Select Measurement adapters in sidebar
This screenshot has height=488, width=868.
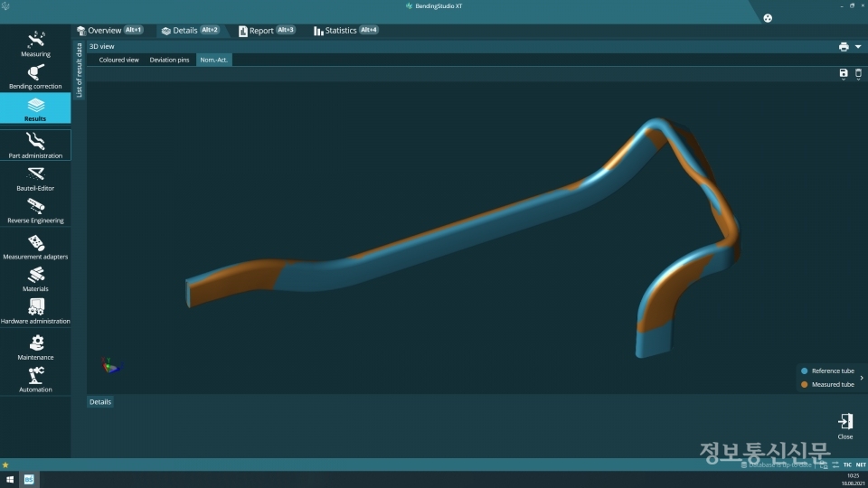point(35,247)
